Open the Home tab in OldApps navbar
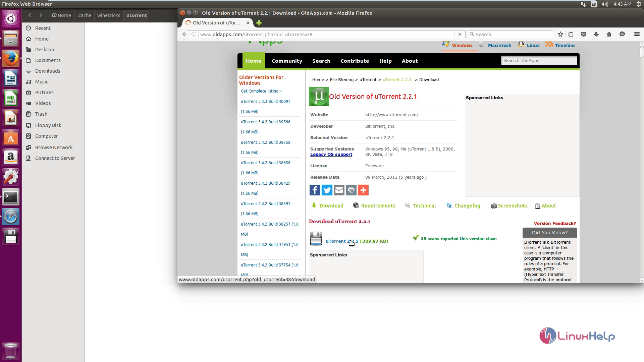 click(254, 61)
